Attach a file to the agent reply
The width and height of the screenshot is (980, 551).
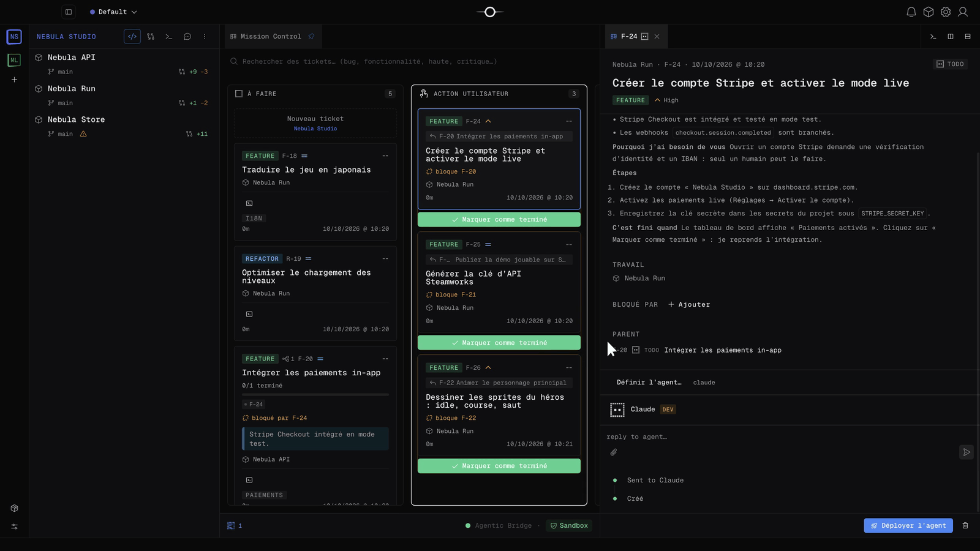pos(614,452)
